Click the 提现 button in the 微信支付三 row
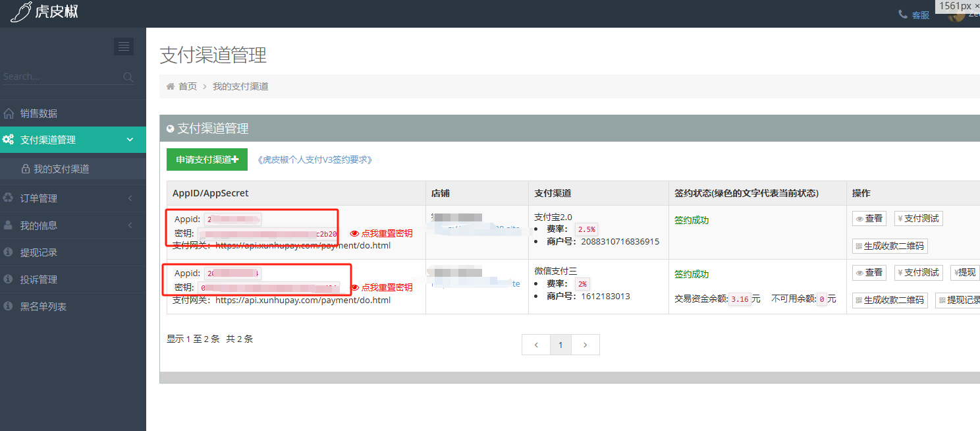The height and width of the screenshot is (431, 980). click(x=965, y=272)
